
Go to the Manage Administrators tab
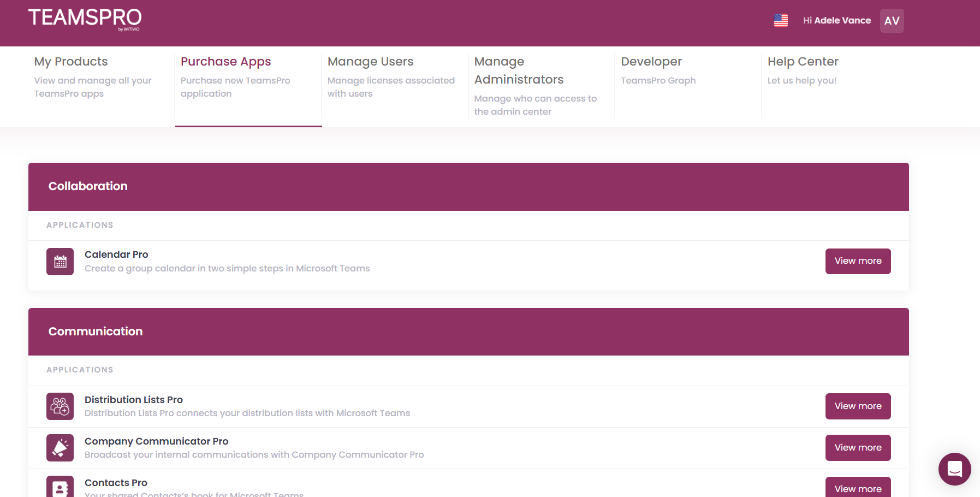click(519, 70)
